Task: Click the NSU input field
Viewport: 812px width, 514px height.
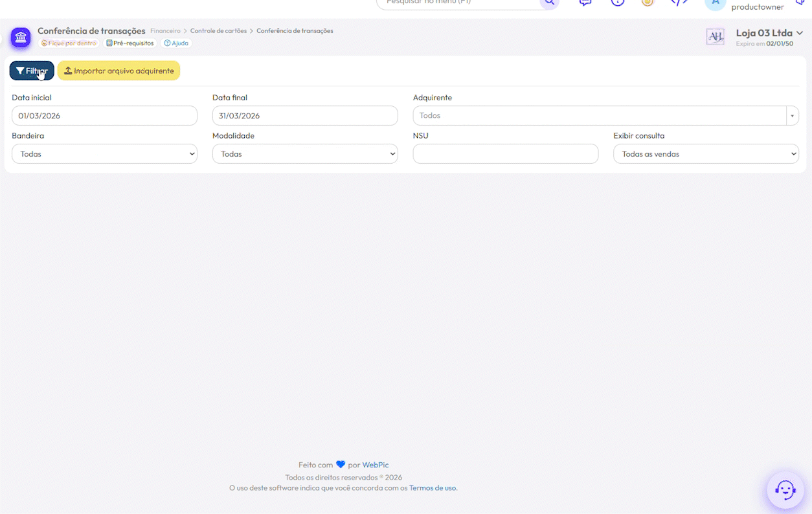Action: (x=505, y=154)
